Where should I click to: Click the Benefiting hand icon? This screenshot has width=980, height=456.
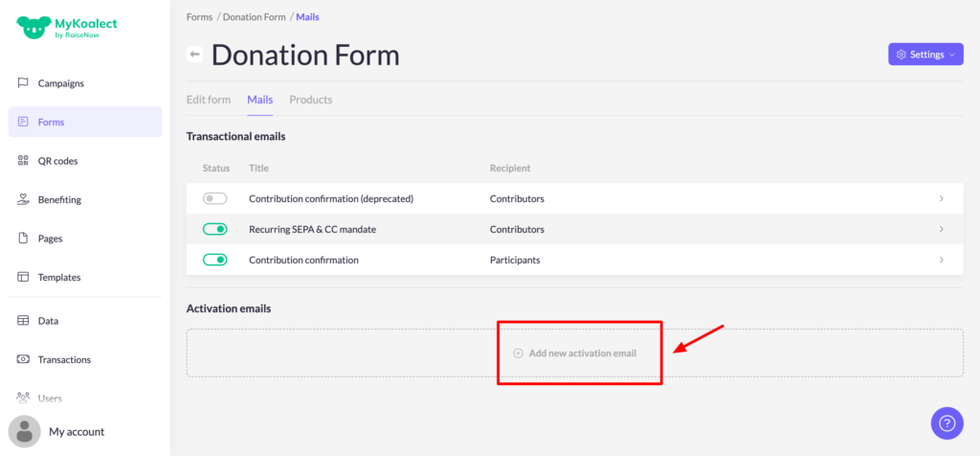pos(23,199)
